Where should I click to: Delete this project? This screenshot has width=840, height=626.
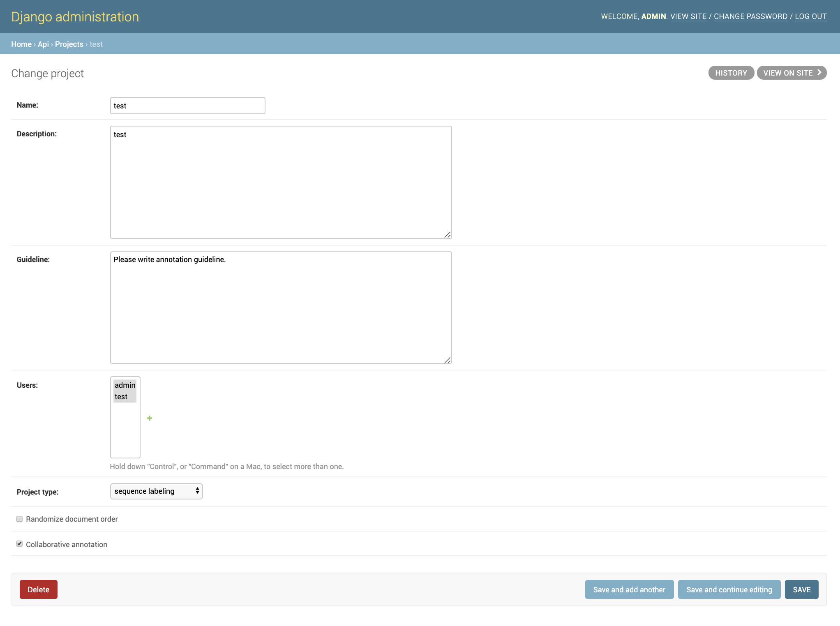[x=39, y=589]
